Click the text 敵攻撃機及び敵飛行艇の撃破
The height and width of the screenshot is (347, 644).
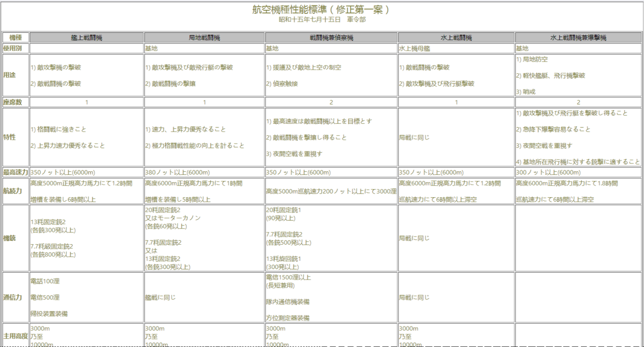pos(192,68)
